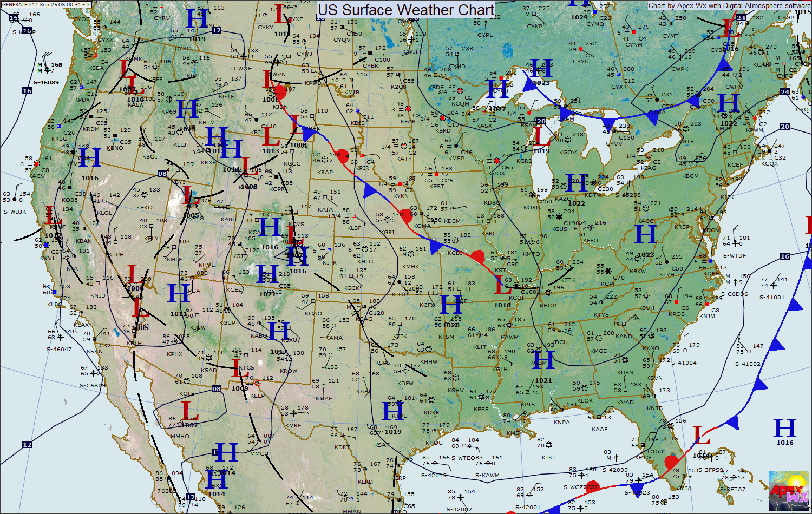The height and width of the screenshot is (514, 812).
Task: Click the red L above the 1018 label
Action: pos(503,285)
